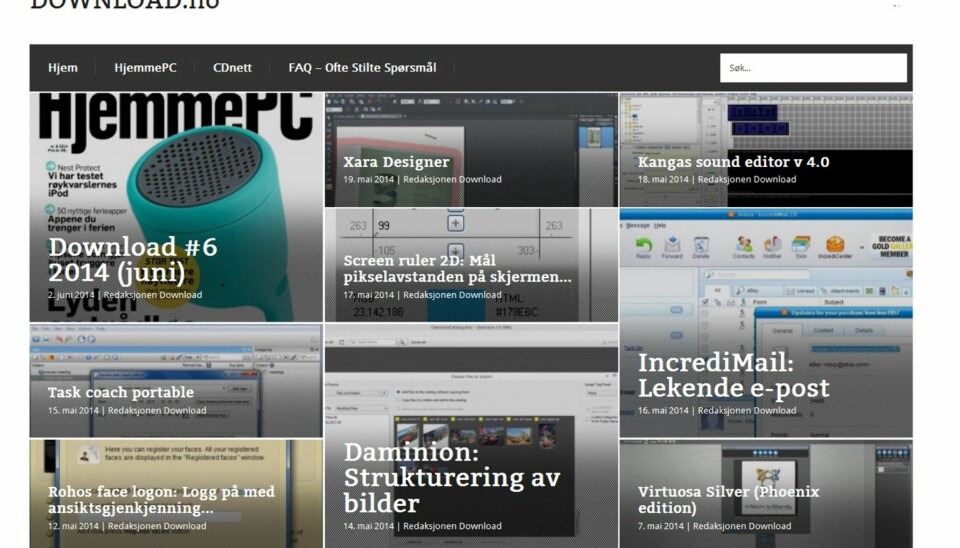Click the '19. mai 2014' date text
This screenshot has width=960, height=548.
pyautogui.click(x=369, y=179)
